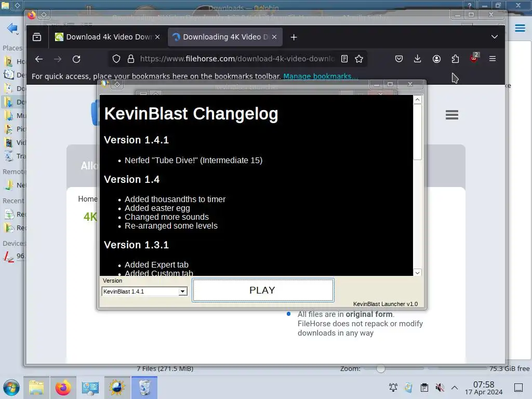This screenshot has width=532, height=399.
Task: Switch to the 'Downloading 4K Video D' tab
Action: (225, 37)
